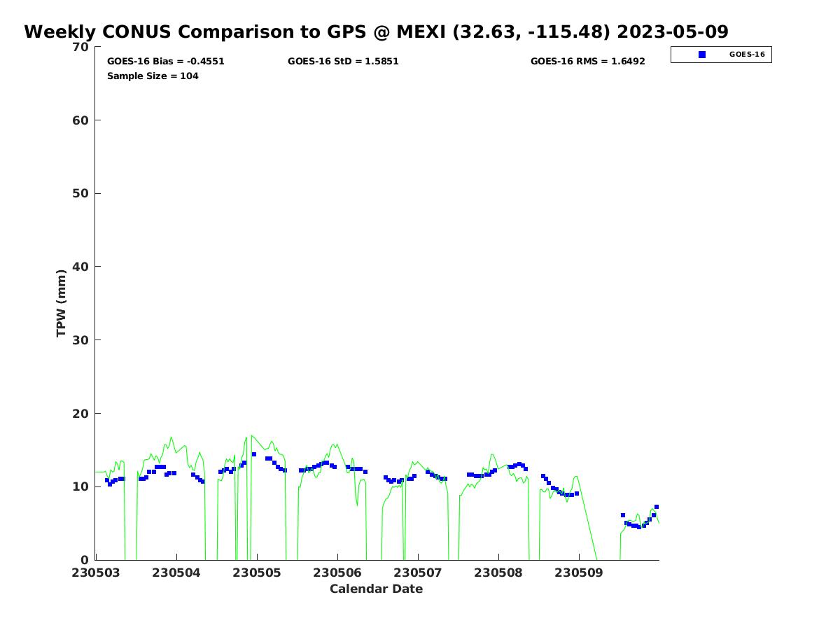Click the 230507 x-axis tick label
This screenshot has height=630, width=840.
(x=418, y=573)
